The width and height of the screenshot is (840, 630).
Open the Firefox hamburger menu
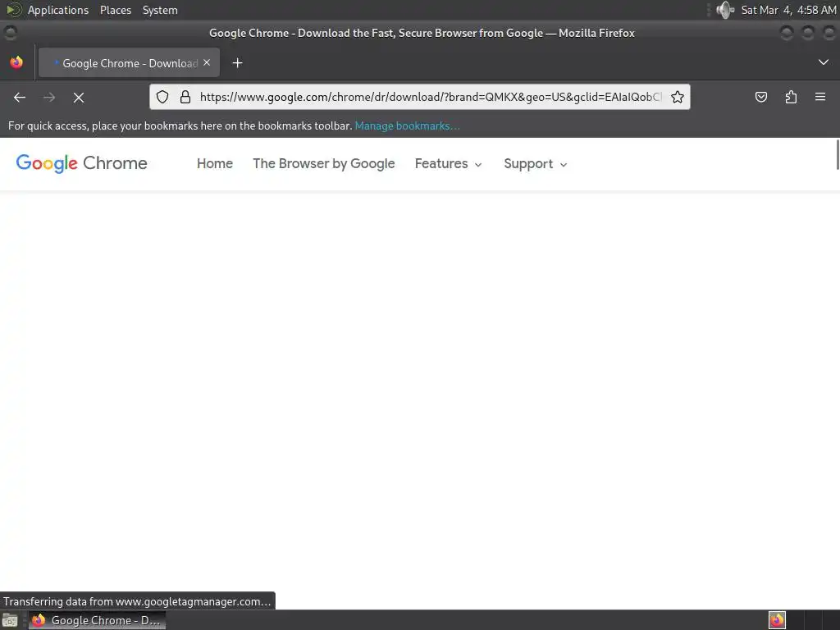tap(820, 97)
